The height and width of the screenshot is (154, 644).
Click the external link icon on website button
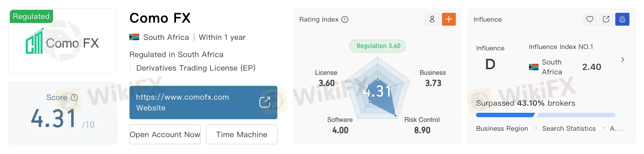tap(265, 102)
